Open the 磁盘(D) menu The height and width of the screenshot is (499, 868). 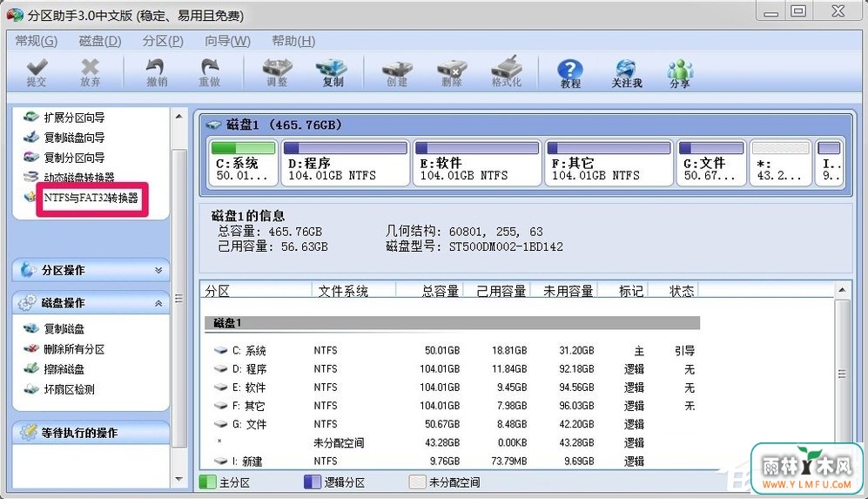100,41
